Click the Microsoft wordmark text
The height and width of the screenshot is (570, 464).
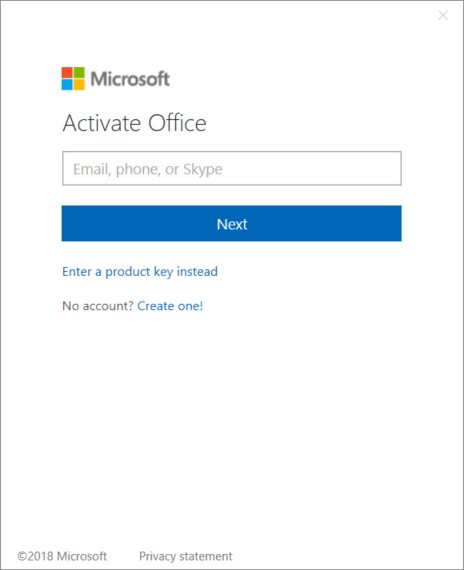[x=130, y=79]
